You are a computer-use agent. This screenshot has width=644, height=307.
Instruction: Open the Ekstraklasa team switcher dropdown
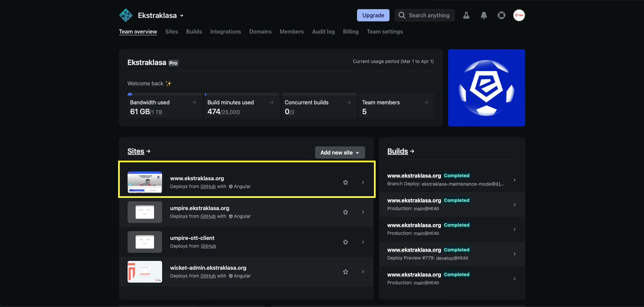161,16
